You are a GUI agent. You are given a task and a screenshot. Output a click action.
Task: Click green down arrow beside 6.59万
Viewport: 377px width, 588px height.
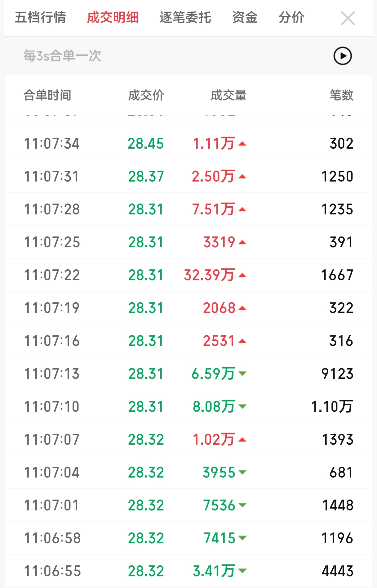(242, 373)
